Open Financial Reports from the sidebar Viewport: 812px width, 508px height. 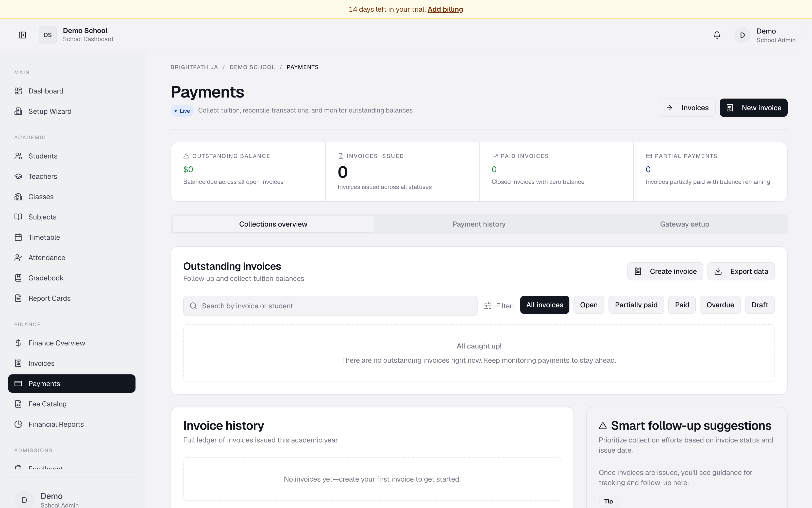(x=72, y=424)
